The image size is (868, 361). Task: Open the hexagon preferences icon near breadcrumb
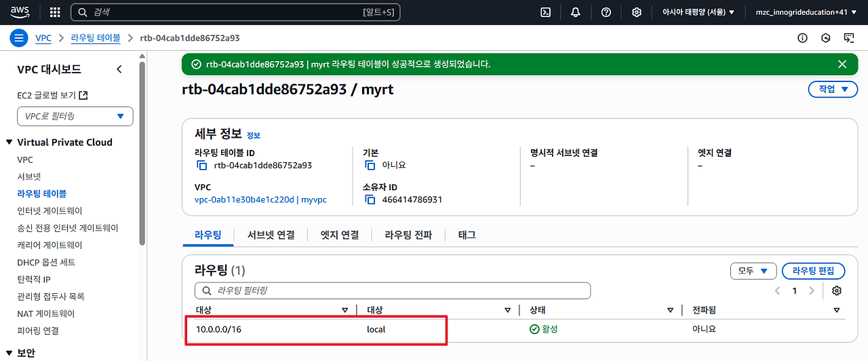coord(826,38)
